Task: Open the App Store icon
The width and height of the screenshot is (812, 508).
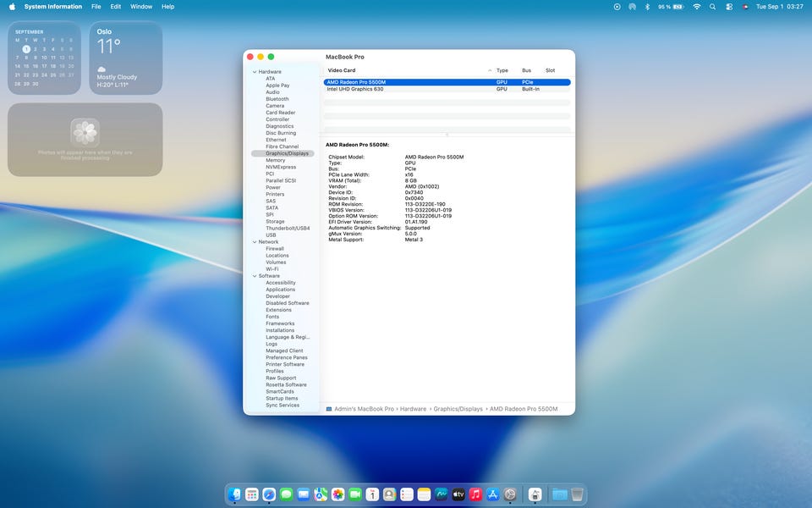Action: 492,494
